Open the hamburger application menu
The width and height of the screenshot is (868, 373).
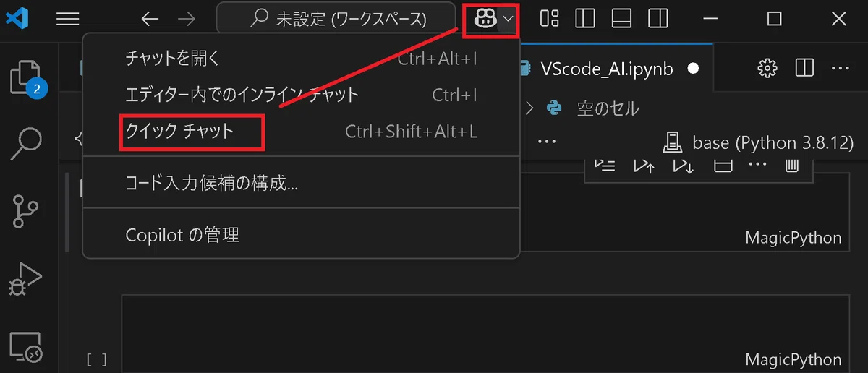pyautogui.click(x=67, y=20)
